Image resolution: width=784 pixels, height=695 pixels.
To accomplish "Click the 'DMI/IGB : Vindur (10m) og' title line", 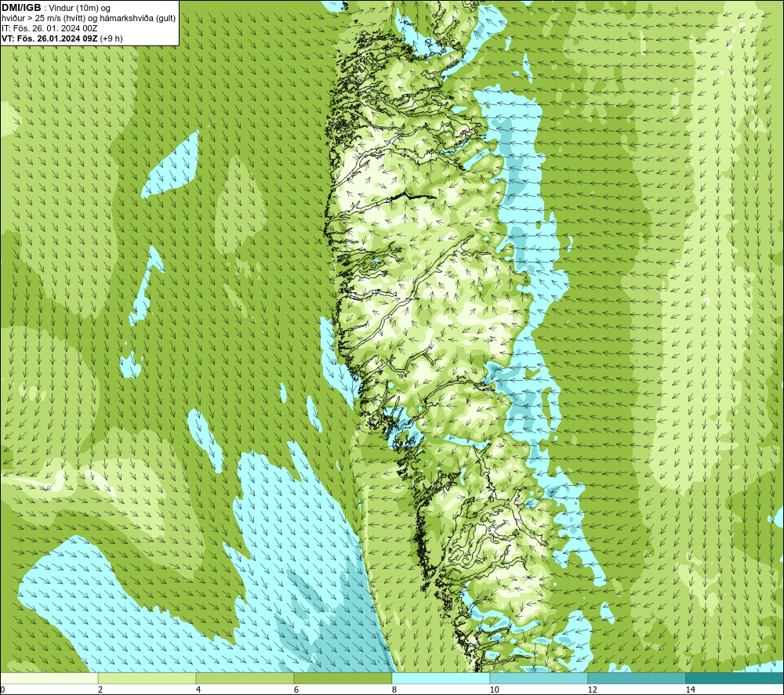I will click(56, 8).
